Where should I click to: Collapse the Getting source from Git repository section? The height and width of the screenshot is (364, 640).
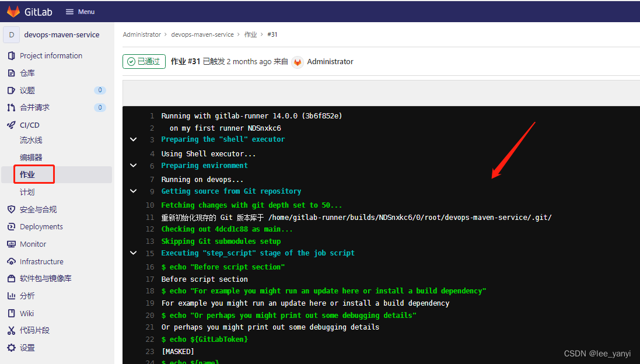133,191
